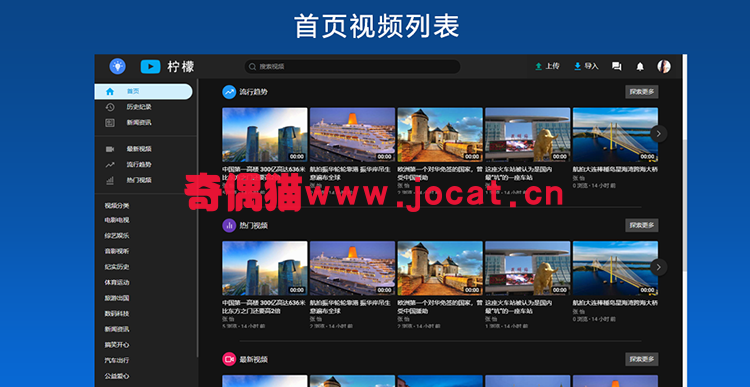Click the purple 热门视频 section icon
Viewport: 750px width, 387px height.
(x=229, y=225)
